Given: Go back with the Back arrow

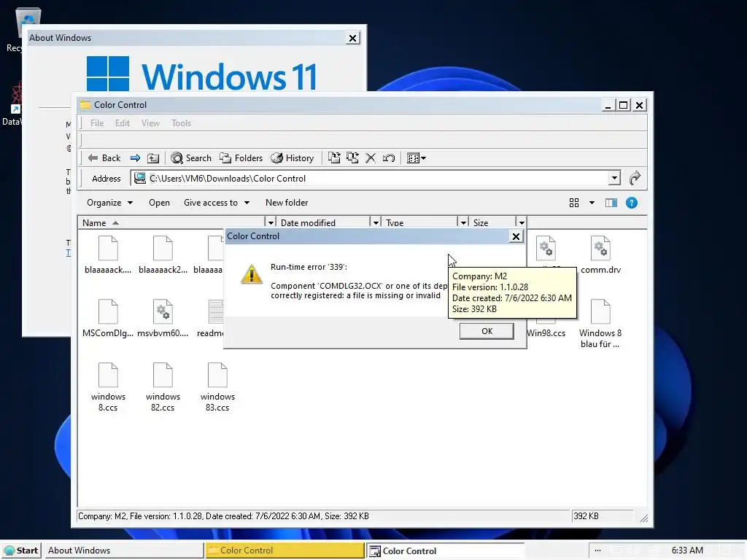Looking at the screenshot, I should 104,158.
